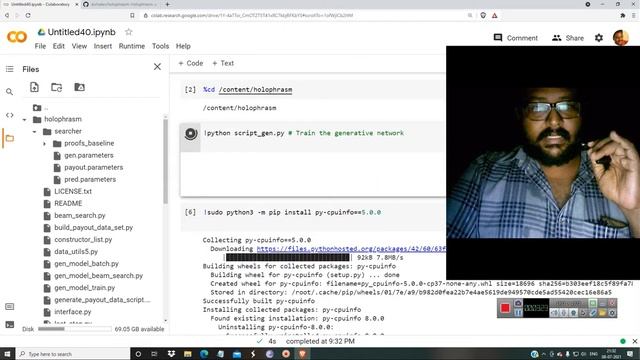This screenshot has height=360, width=640.
Task: Open the terminal sidebar icon
Action: coord(9,325)
